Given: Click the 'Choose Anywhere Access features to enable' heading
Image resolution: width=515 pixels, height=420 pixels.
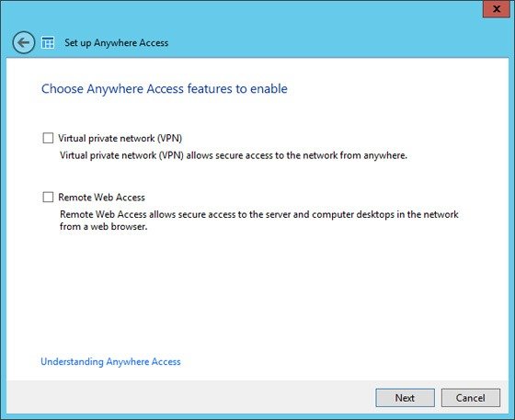Looking at the screenshot, I should pyautogui.click(x=165, y=88).
